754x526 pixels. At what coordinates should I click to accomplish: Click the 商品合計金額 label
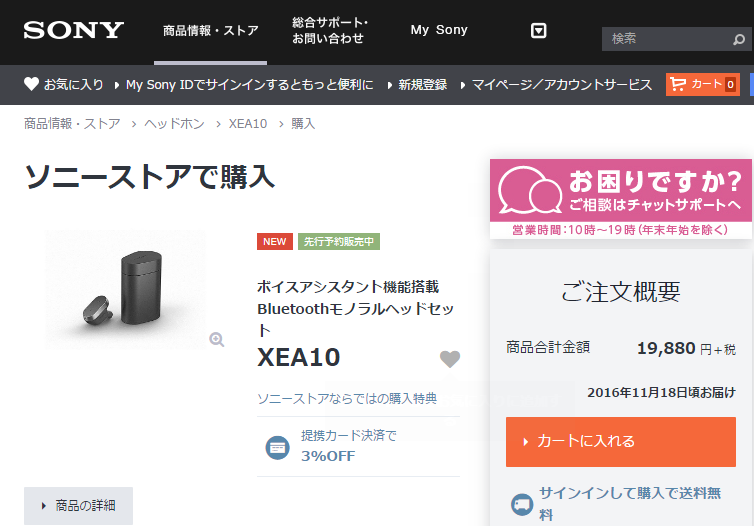[x=548, y=347]
